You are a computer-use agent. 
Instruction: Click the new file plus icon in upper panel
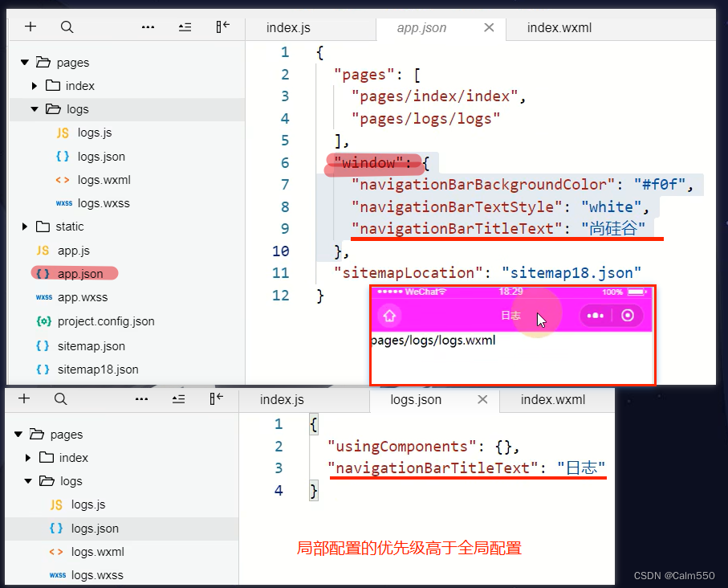31,27
